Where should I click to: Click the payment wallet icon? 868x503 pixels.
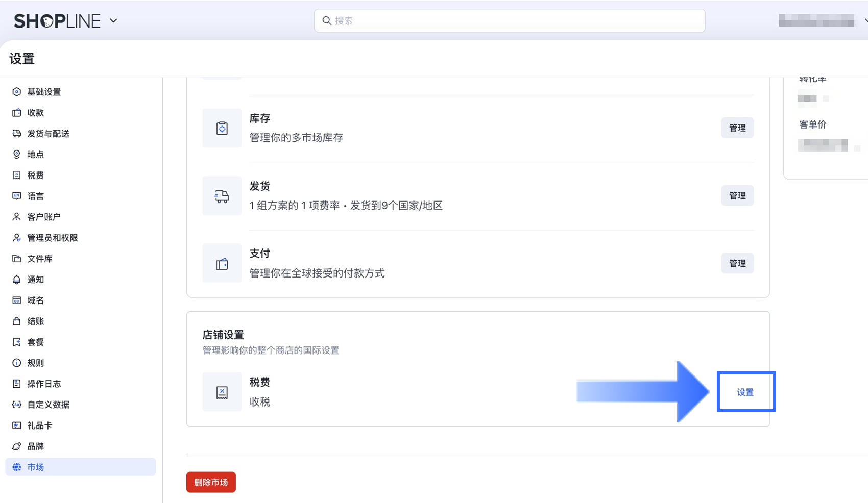(x=222, y=264)
